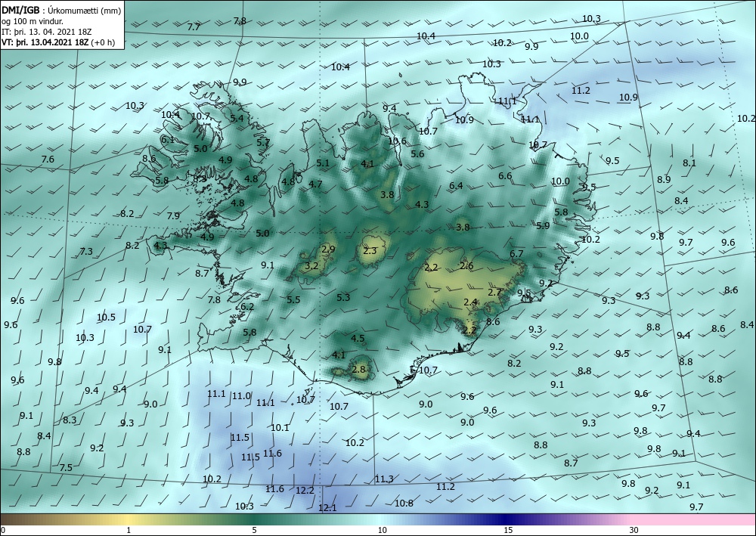Viewport: 756px width, 536px height.
Task: Click the 2.9 value on the map
Action: coord(328,249)
